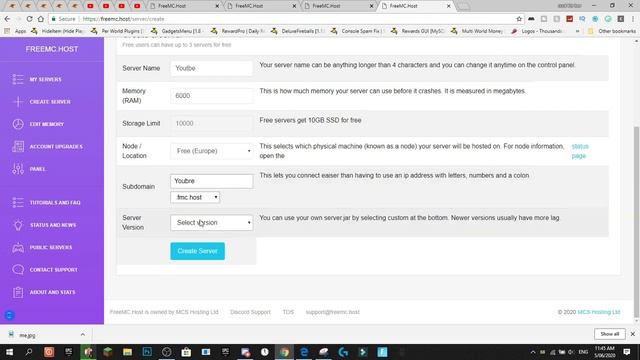640x360 pixels.
Task: Open Microsoft Edge from taskbar
Action: tap(304, 352)
